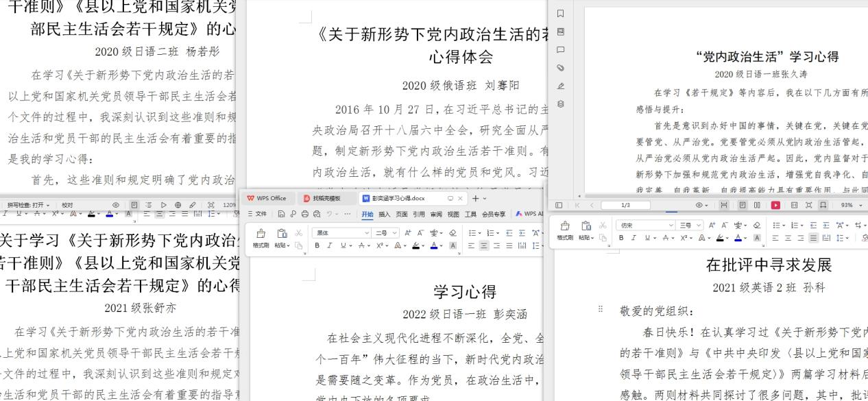Screen dimensions: 868x401
Task: Toggle Bold in the middle window's ribbon
Action: 318,245
